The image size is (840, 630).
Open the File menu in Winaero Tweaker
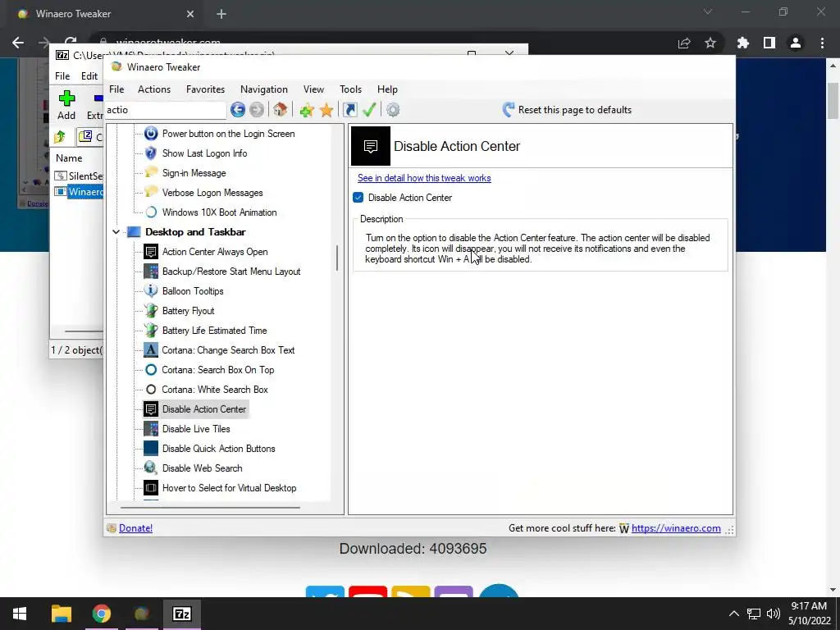click(x=116, y=89)
